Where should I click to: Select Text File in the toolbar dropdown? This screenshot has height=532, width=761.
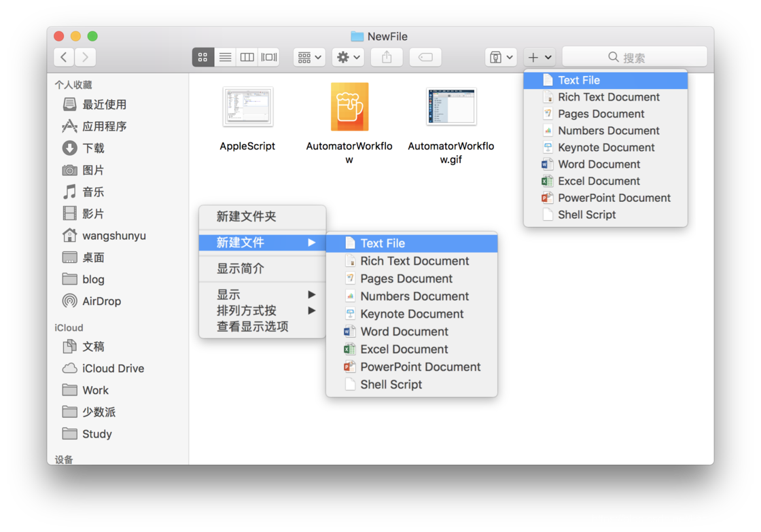(605, 80)
